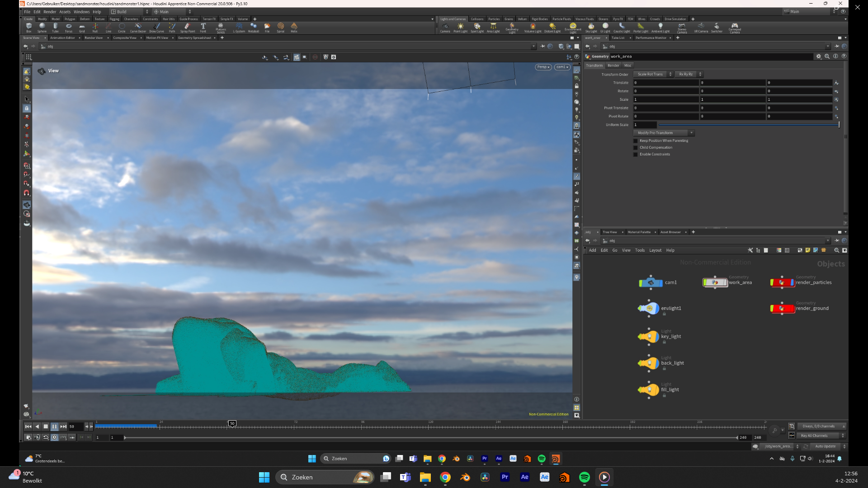Switch to the Geometry Spreadsheet tab
Image resolution: width=868 pixels, height=488 pixels.
(194, 38)
